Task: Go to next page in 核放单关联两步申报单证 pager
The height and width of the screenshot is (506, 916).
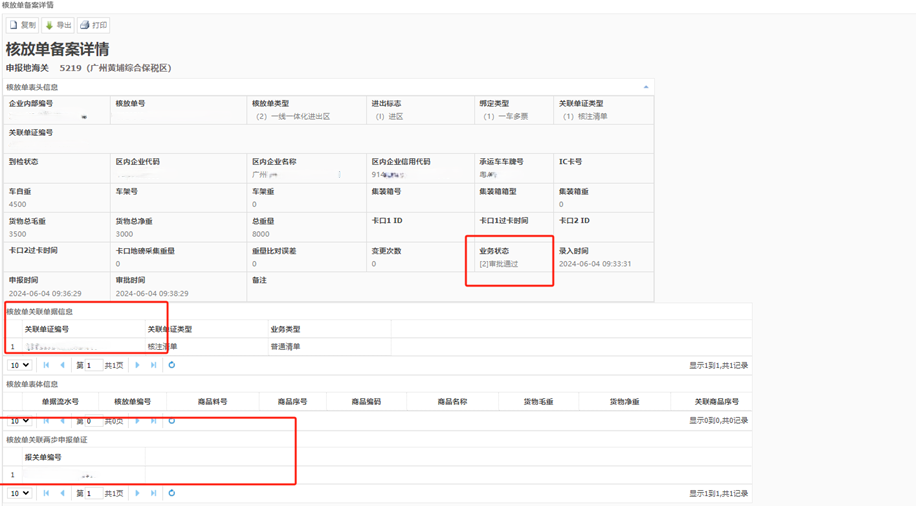Action: [x=137, y=493]
